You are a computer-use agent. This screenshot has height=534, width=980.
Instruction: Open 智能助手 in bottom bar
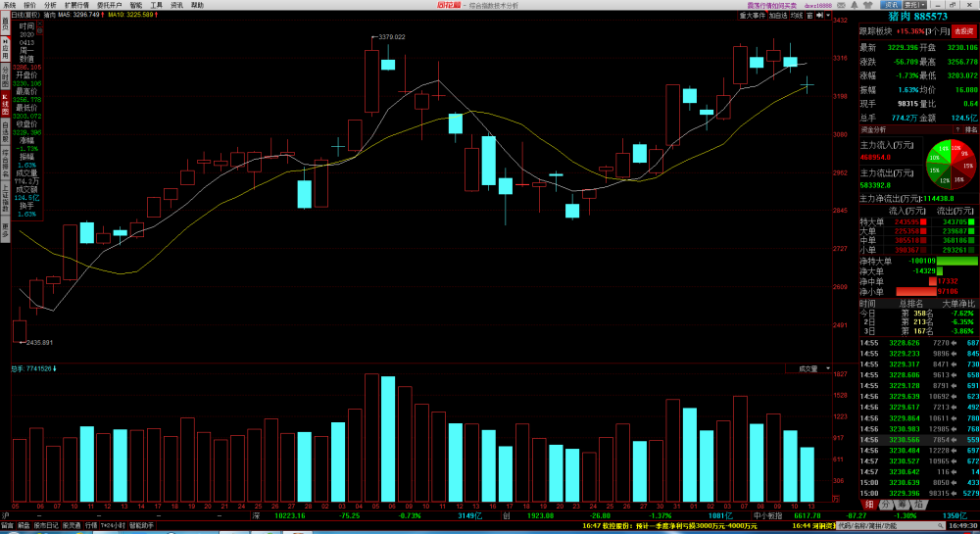[x=141, y=526]
